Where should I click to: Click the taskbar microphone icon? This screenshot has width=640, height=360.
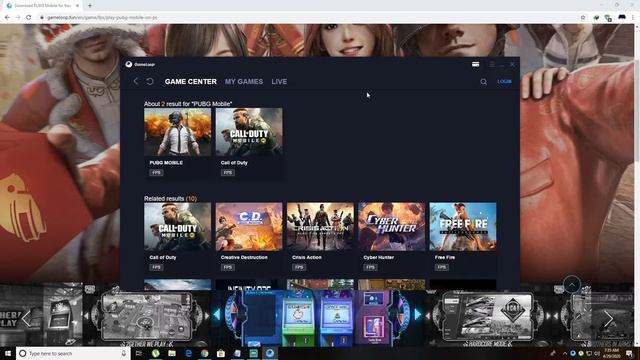pyautogui.click(x=124, y=353)
